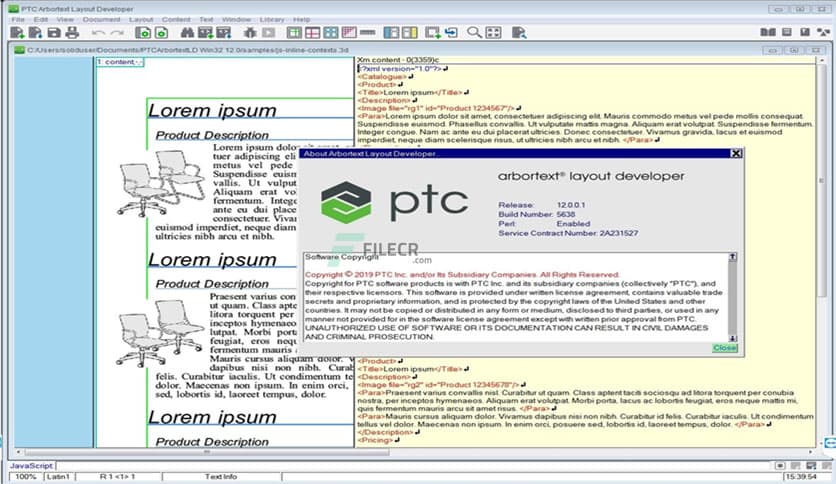Open the Content menu
Viewport: 836px width, 484px height.
click(x=176, y=19)
